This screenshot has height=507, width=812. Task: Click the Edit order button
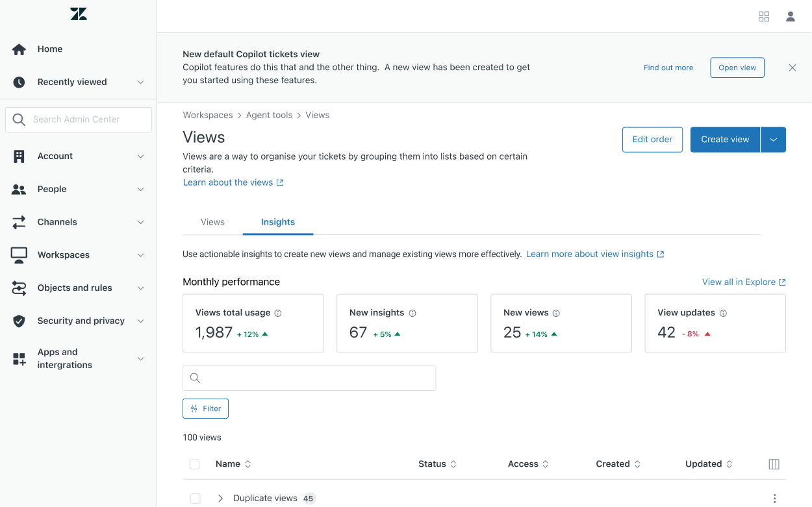click(x=652, y=140)
